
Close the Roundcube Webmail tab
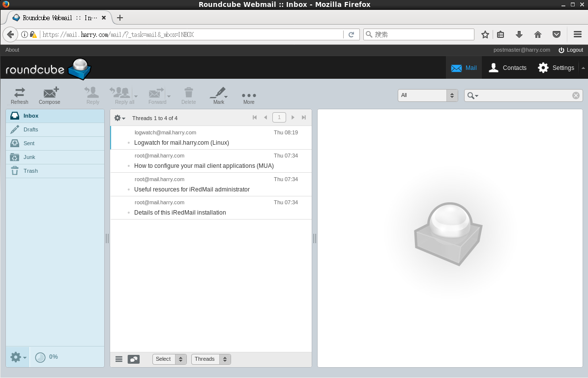[104, 18]
